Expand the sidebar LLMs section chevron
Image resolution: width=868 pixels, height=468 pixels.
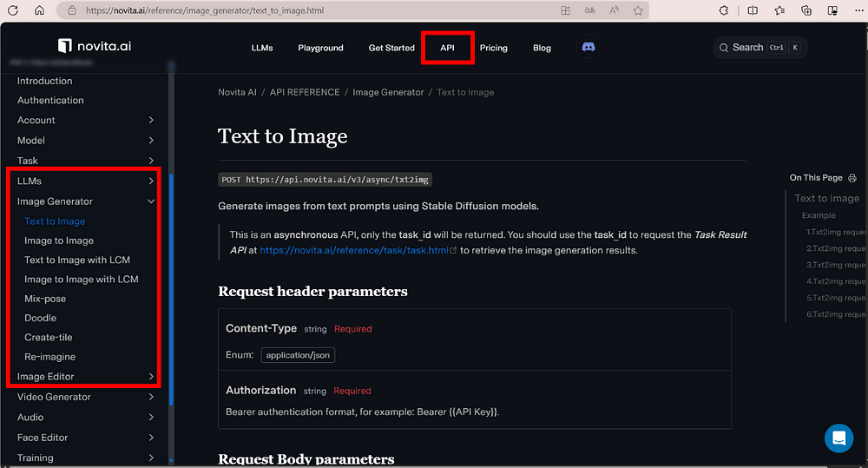(x=151, y=181)
